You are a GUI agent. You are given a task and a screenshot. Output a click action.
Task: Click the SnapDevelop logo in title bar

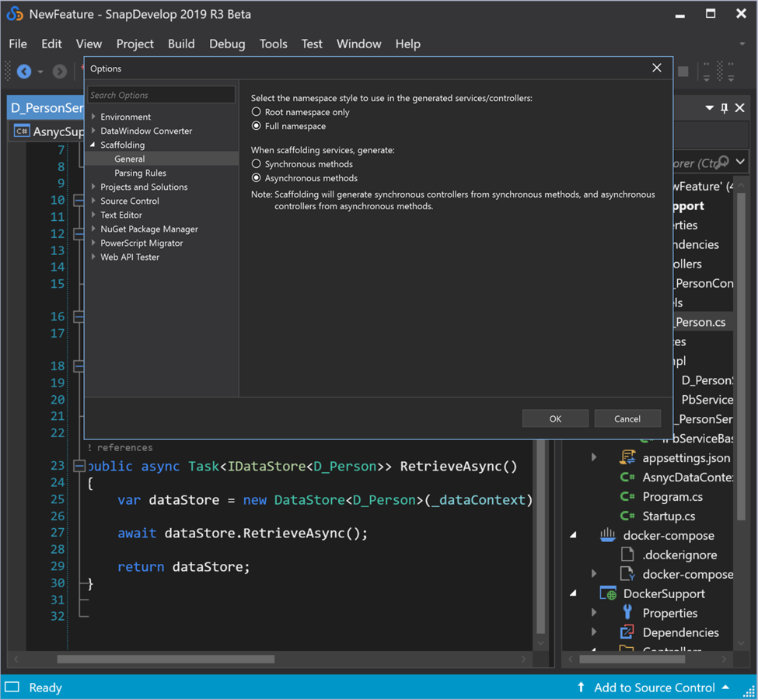[15, 14]
